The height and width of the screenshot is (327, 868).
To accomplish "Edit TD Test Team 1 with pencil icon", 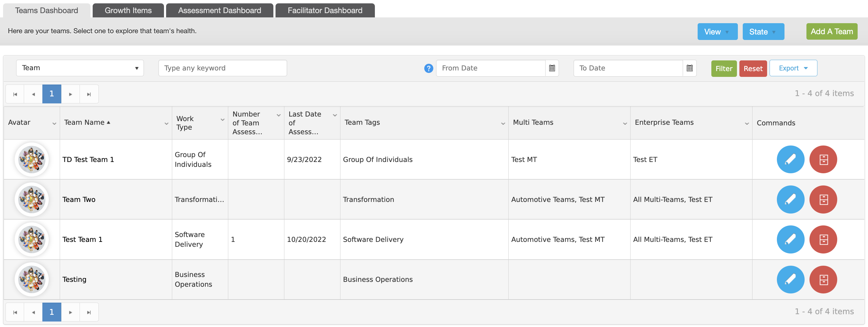I will [x=790, y=160].
